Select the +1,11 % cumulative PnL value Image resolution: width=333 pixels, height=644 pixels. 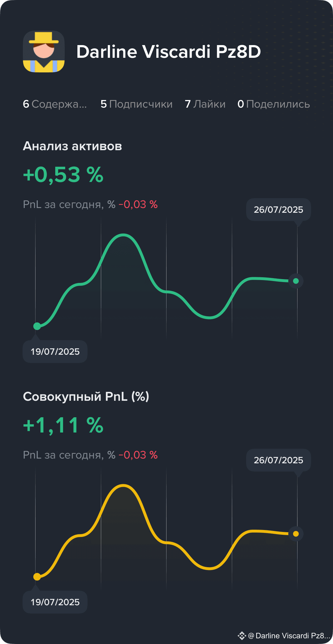point(63,425)
